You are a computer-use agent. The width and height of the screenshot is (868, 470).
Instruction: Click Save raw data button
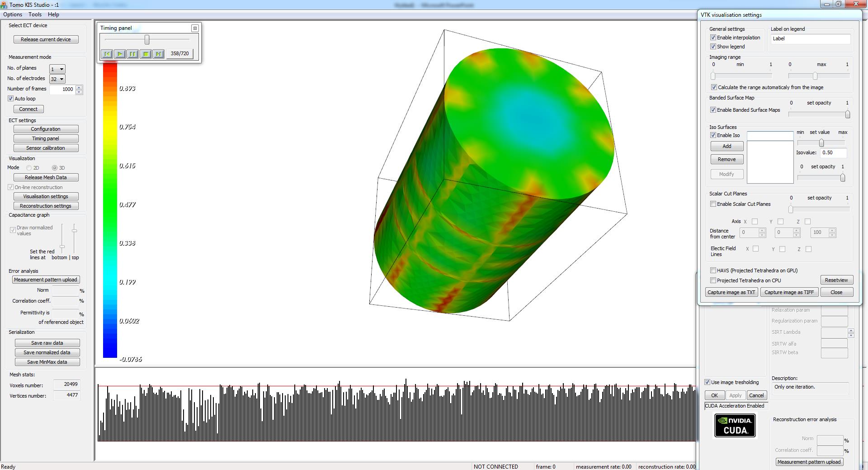(x=47, y=343)
